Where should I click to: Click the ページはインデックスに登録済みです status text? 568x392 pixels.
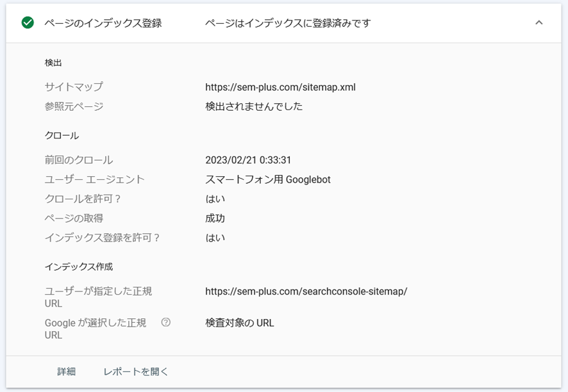click(288, 23)
